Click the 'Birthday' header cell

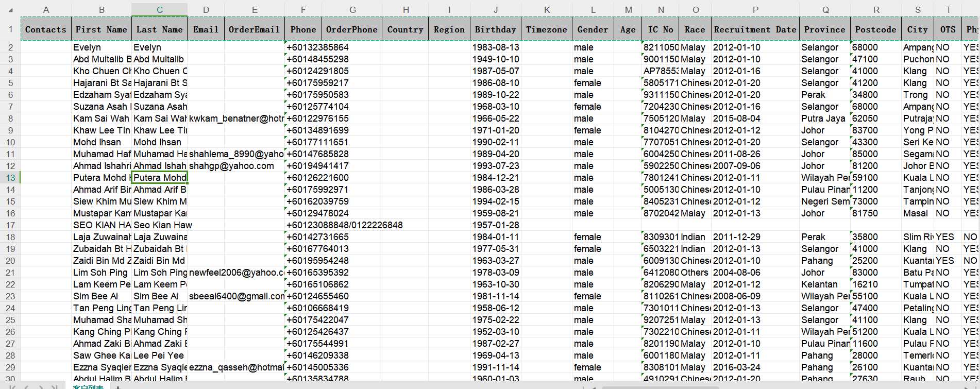496,29
